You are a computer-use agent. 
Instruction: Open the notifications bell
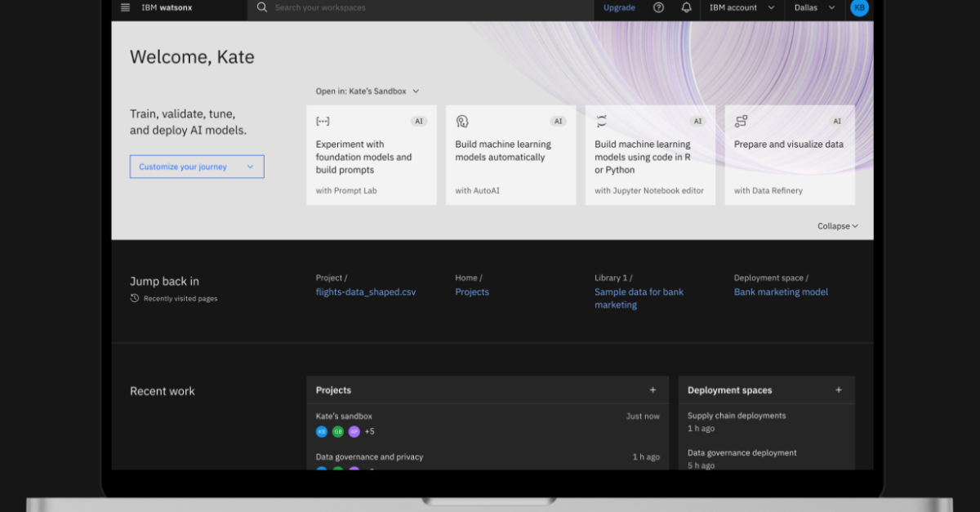click(x=686, y=7)
